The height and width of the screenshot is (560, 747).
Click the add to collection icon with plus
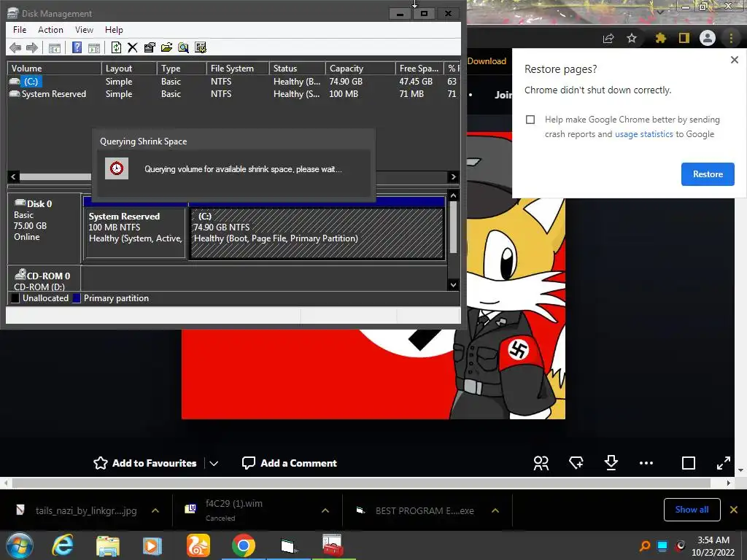(576, 462)
